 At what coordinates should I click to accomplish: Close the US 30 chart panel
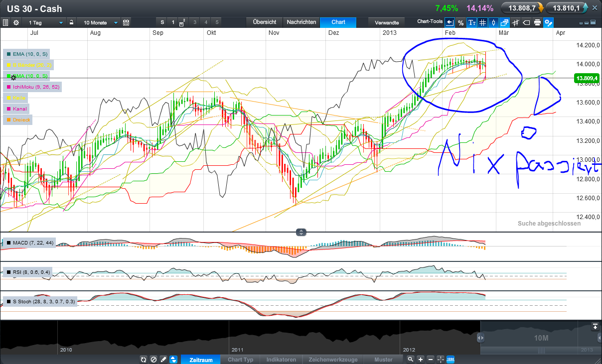pos(594,8)
